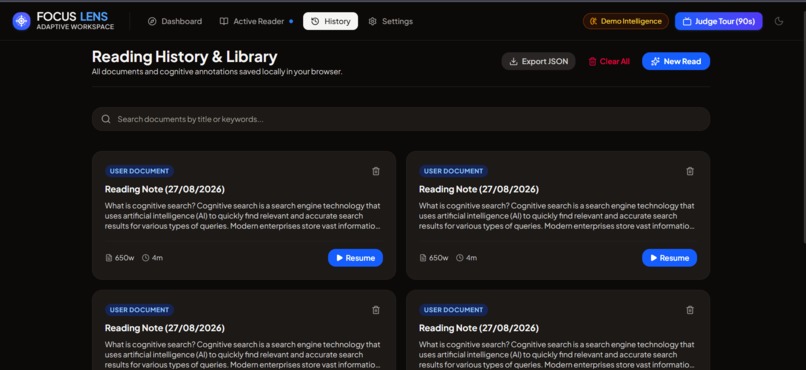
Task: Delete the bottom-left Reading Note card via trash icon
Action: click(x=376, y=310)
